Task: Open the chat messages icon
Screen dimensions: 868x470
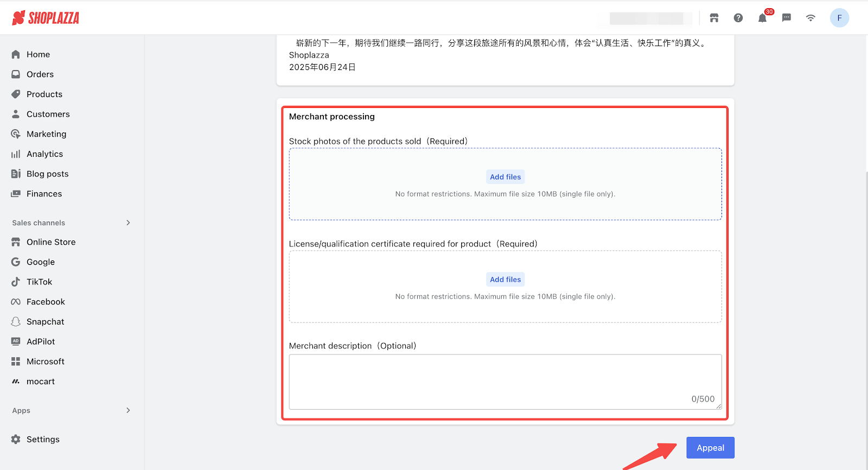Action: [787, 18]
